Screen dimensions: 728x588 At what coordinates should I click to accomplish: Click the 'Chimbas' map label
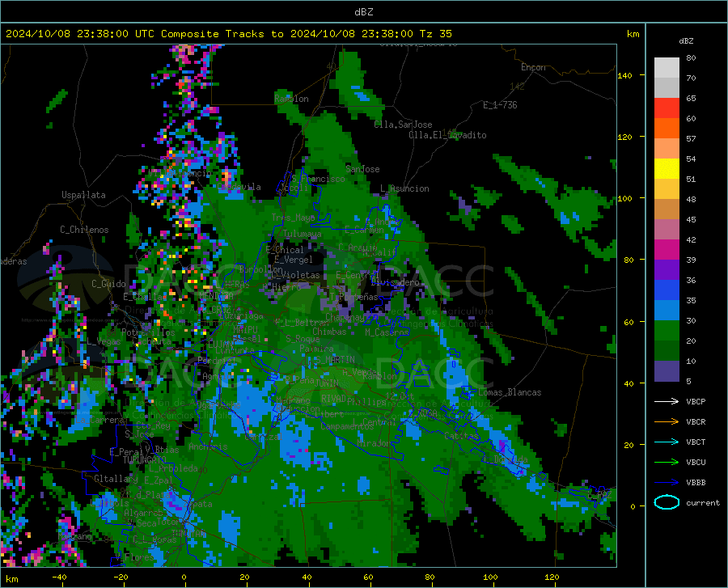(x=329, y=332)
